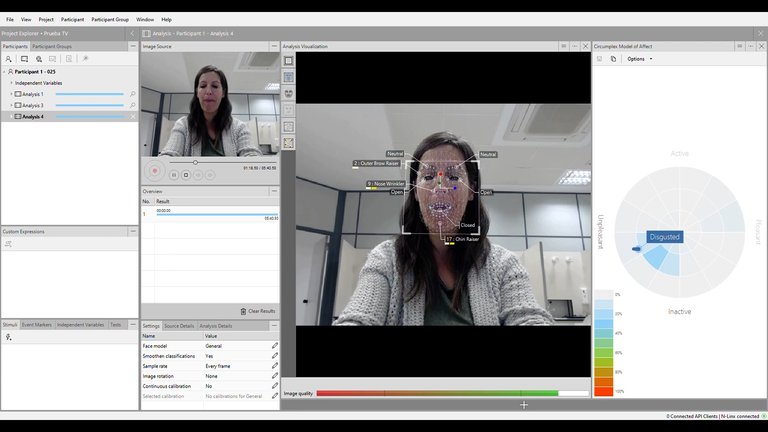Click the trash icon beside Clear Results
768x432 pixels.
click(x=243, y=311)
